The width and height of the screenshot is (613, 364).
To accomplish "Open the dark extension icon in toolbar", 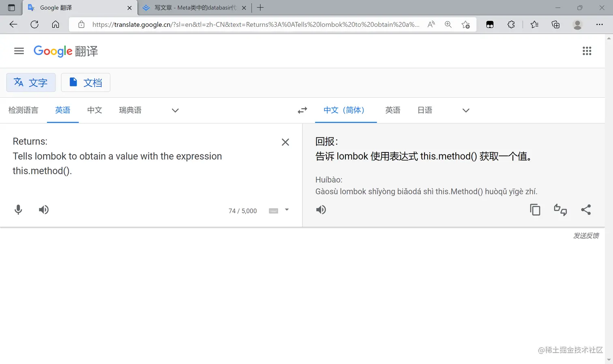I will tap(490, 24).
